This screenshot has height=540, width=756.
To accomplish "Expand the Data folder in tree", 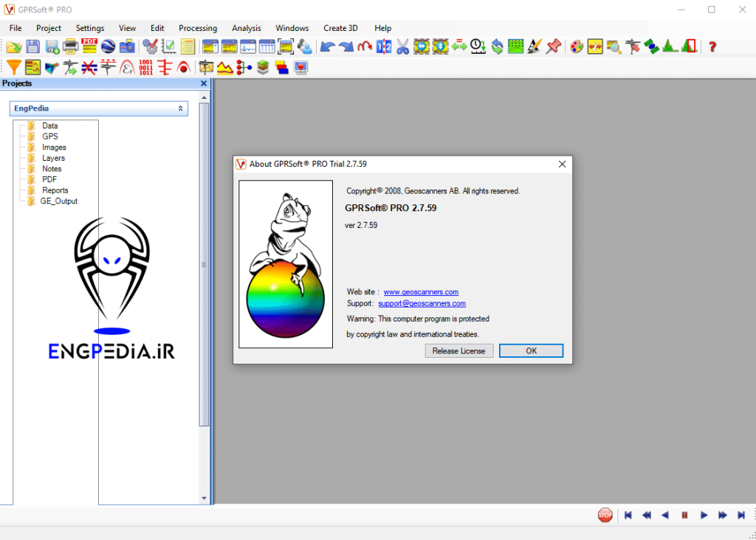I will [31, 125].
